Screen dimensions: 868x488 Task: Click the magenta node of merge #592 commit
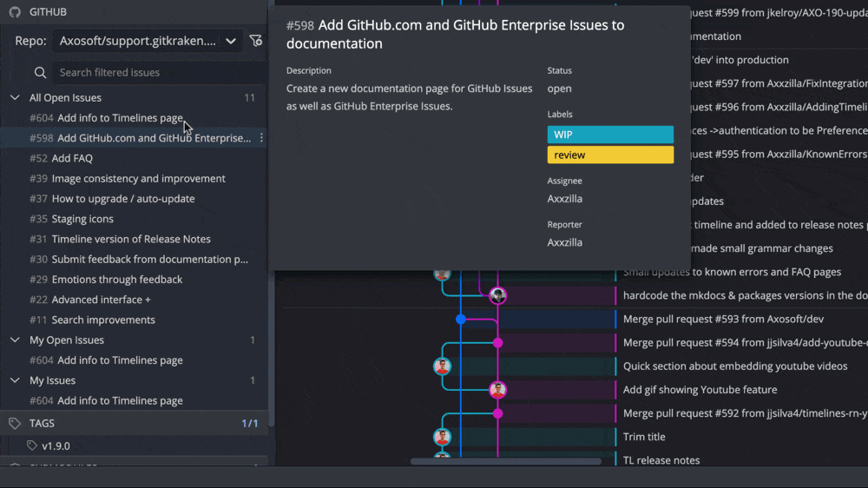point(497,413)
